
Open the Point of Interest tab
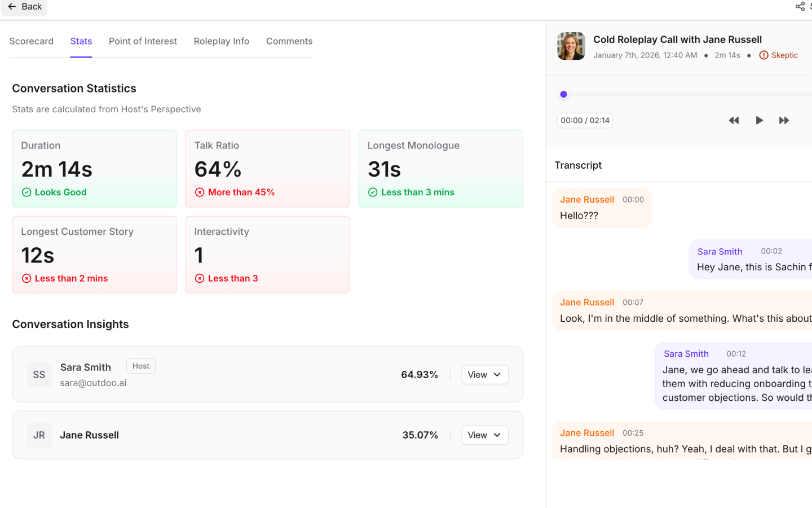tap(143, 41)
